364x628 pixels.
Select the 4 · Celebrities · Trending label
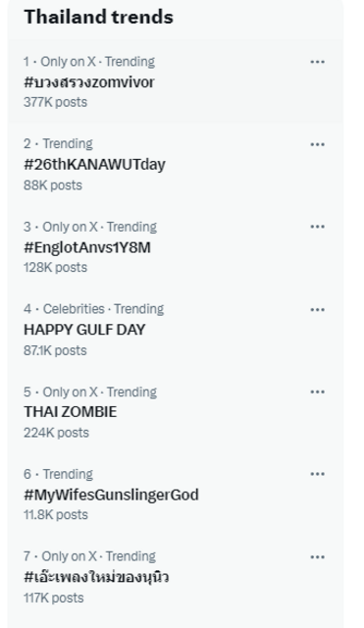tap(94, 309)
